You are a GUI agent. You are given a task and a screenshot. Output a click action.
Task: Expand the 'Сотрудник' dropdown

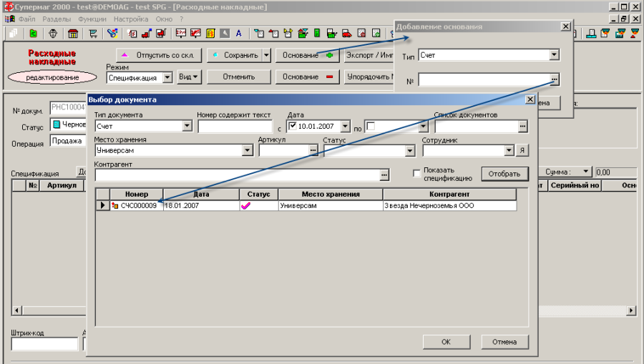pos(509,151)
